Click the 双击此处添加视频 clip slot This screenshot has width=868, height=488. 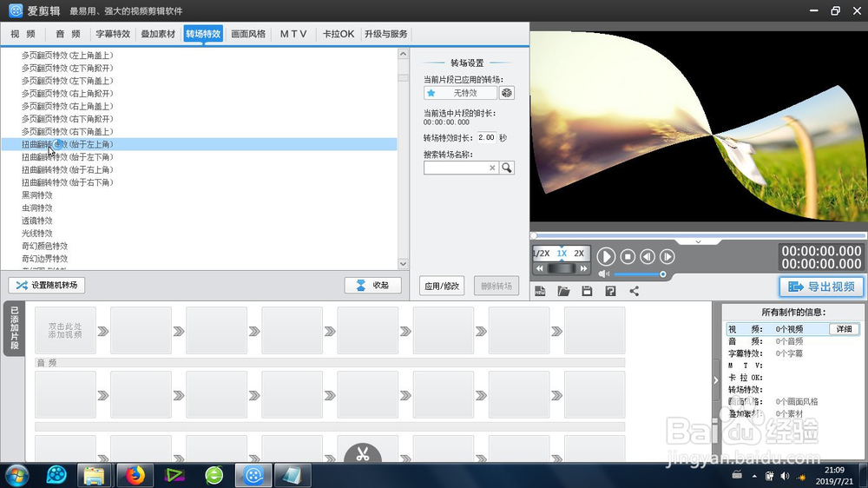[65, 331]
